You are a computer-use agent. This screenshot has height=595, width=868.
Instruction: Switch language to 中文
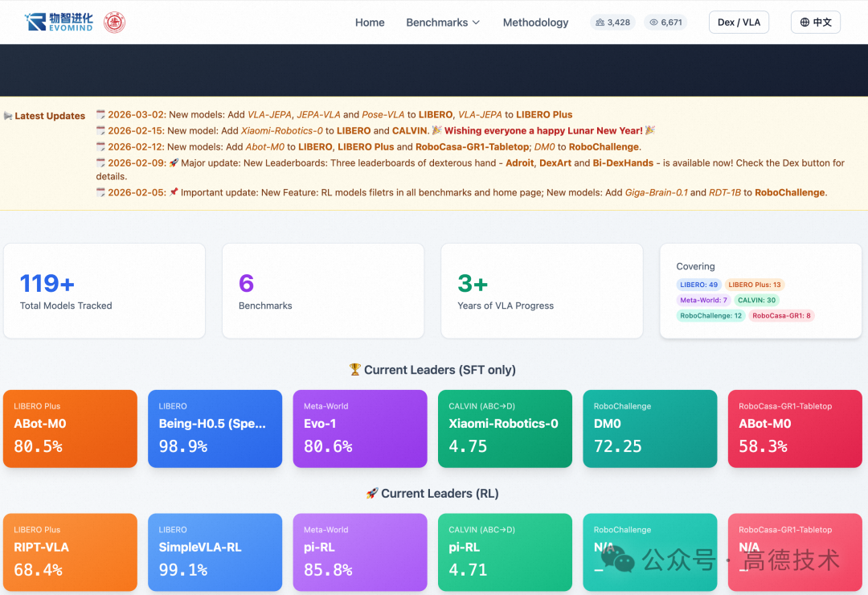coord(816,23)
